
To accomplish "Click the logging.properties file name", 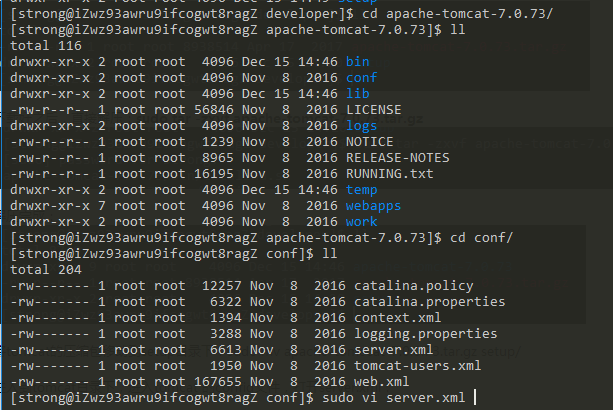I will 426,334.
